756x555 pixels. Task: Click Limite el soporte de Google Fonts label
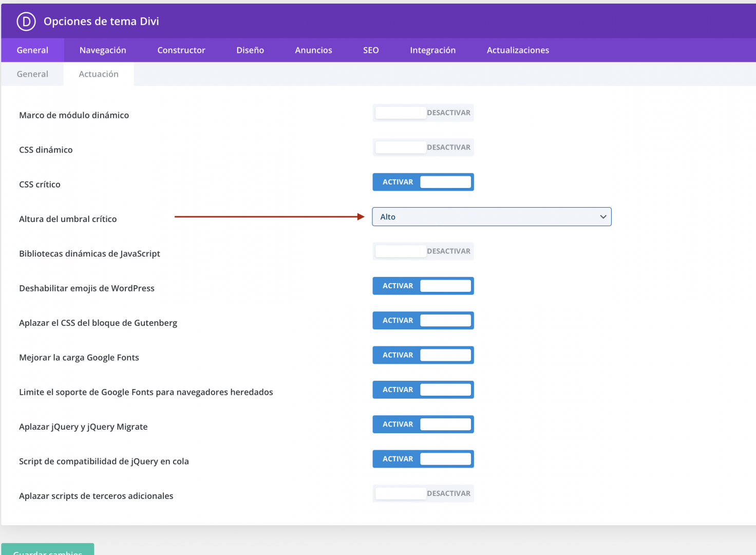pyautogui.click(x=146, y=392)
